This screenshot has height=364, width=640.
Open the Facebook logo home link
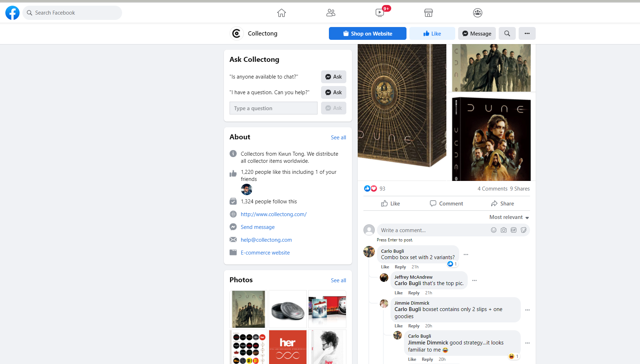pos(12,13)
